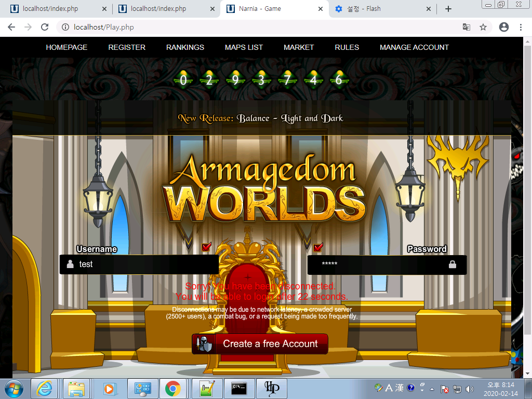532x399 pixels.
Task: Click the volume speaker in system tray
Action: tap(470, 389)
